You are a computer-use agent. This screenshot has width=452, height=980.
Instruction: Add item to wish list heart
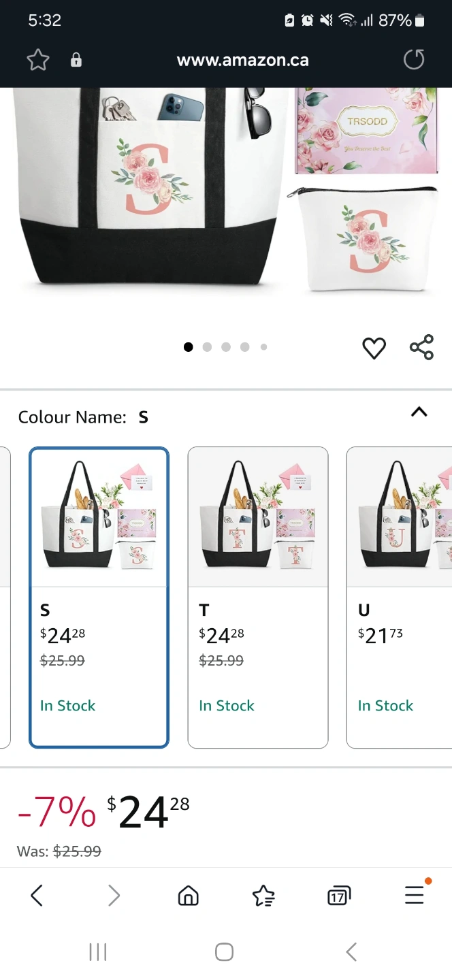point(374,348)
